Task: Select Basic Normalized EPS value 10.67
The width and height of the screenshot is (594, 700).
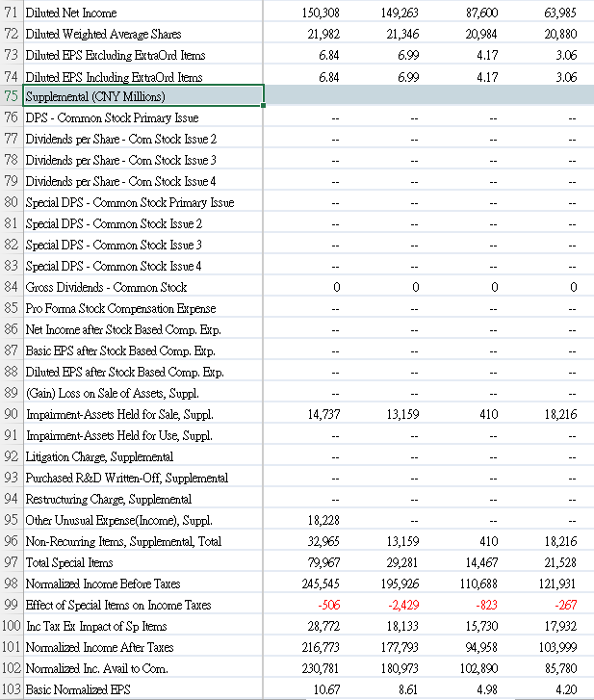Action: tap(326, 689)
